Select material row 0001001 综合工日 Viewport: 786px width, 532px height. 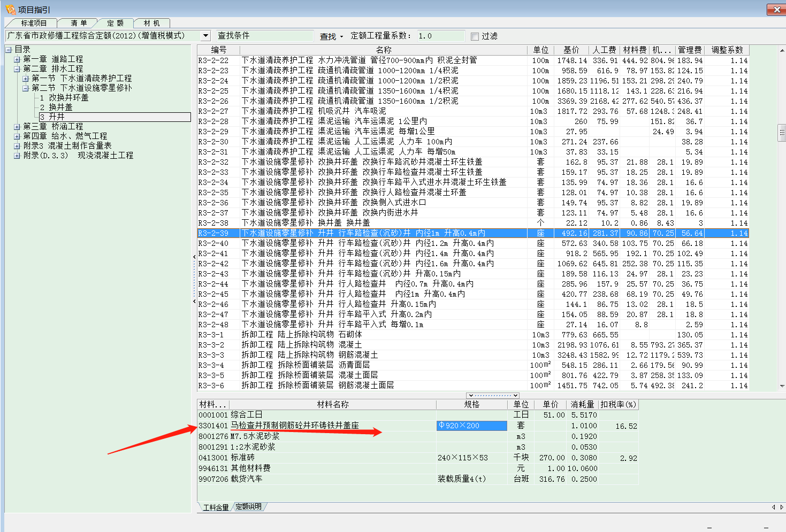tap(417, 415)
